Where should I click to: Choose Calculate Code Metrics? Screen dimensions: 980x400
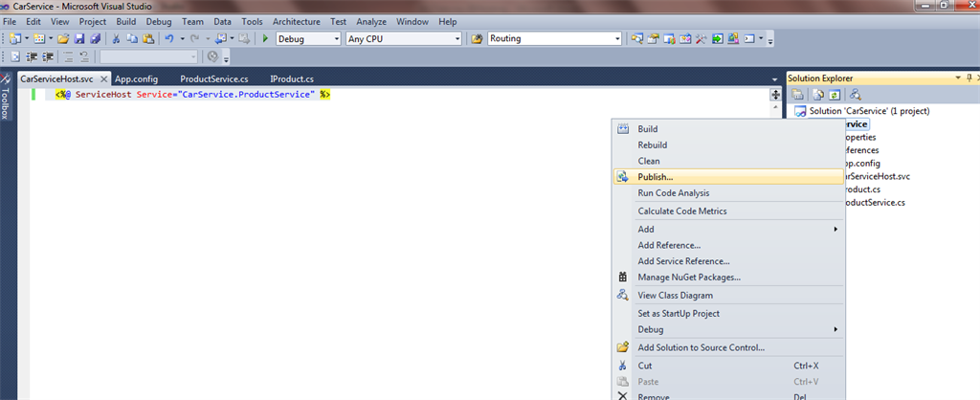(x=728, y=211)
